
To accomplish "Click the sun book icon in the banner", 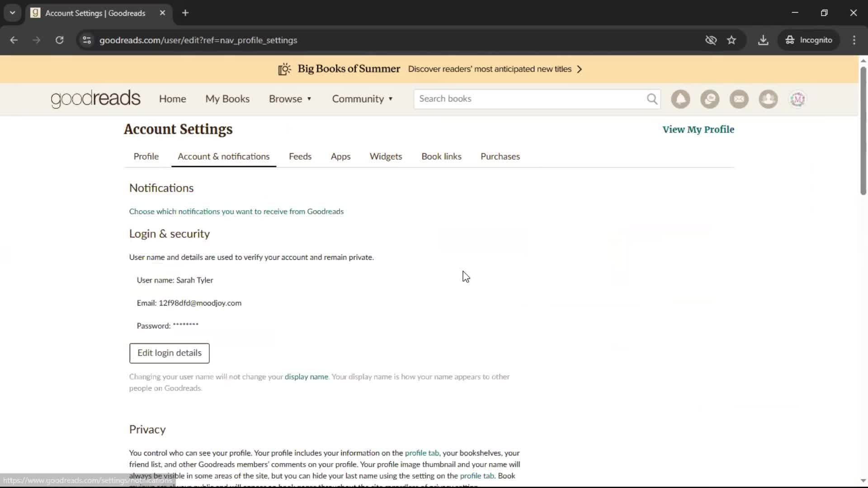I will 284,69.
